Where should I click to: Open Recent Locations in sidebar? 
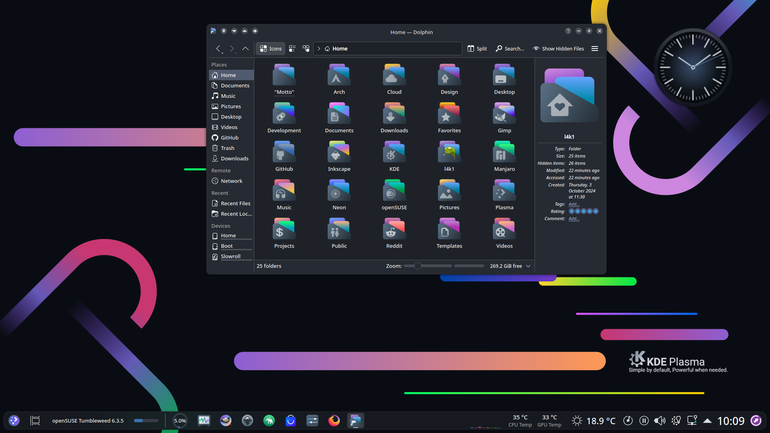231,214
